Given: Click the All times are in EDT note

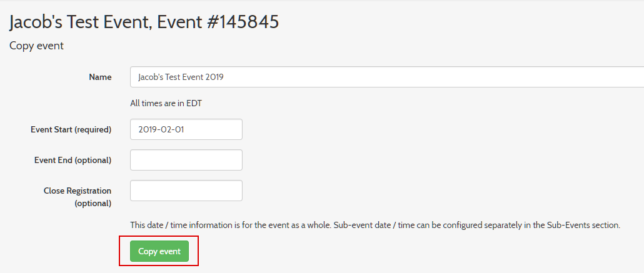Looking at the screenshot, I should point(166,103).
